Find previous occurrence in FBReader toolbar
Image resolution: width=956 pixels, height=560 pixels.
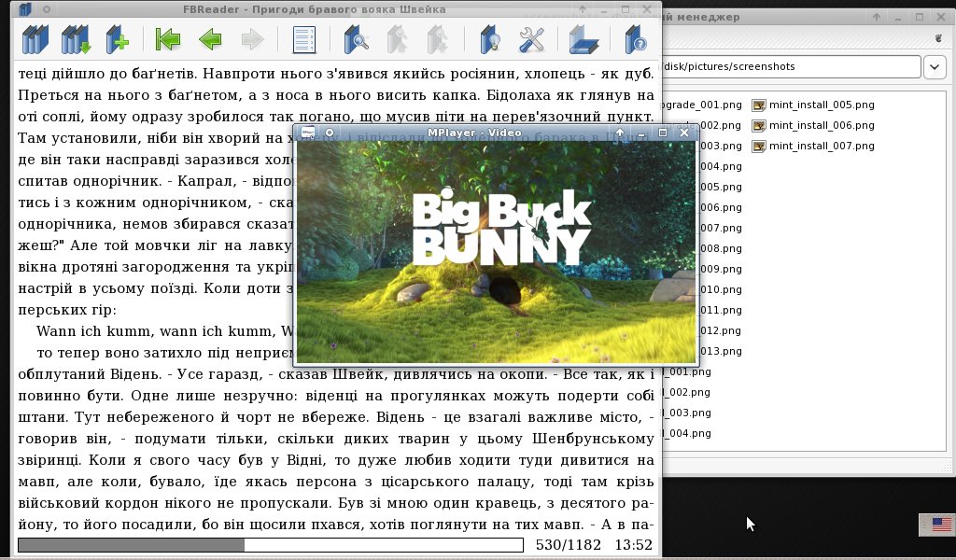point(398,40)
